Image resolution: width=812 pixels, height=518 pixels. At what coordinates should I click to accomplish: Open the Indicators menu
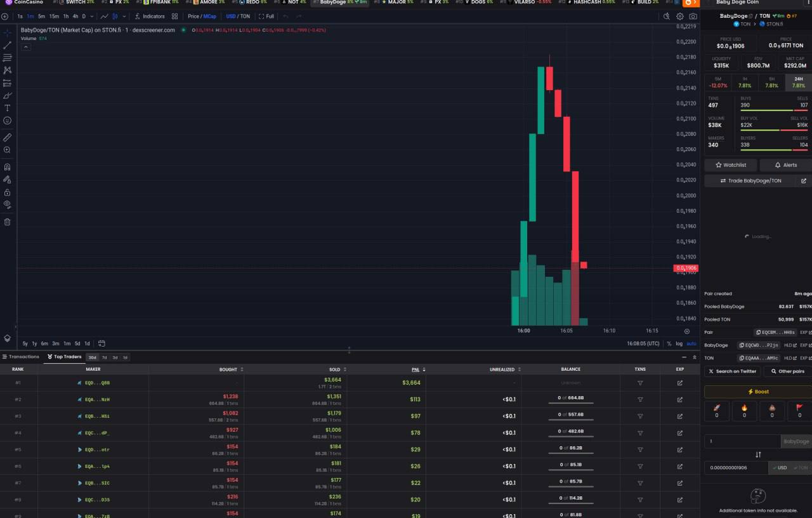click(150, 17)
